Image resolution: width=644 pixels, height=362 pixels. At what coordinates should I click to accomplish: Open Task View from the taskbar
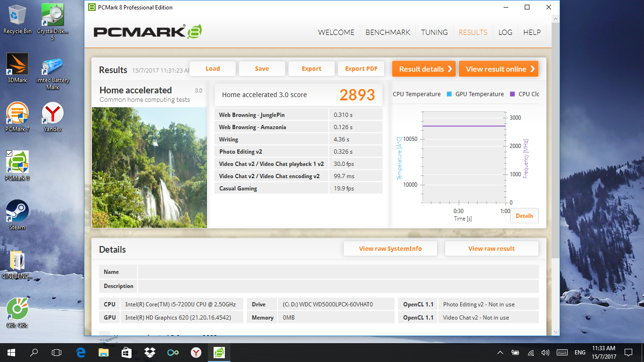coord(57,353)
